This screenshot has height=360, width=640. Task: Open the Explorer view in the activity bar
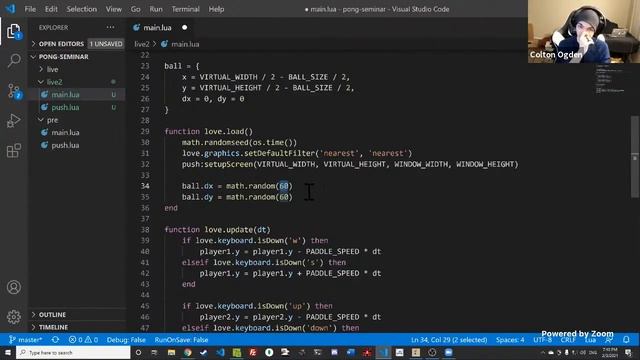(x=13, y=31)
